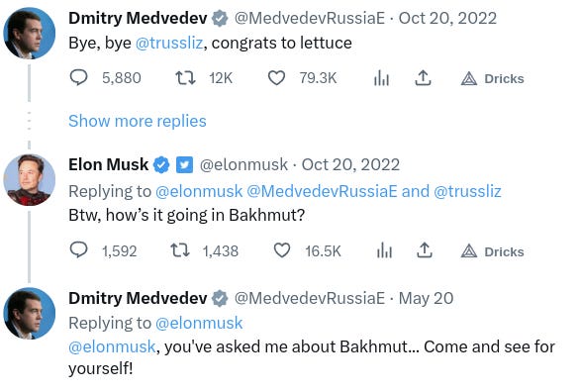Viewport: 580px width, 392px height.
Task: Open the Oct 20, 2022 timestamp on Musk's tweet
Action: pos(350,164)
